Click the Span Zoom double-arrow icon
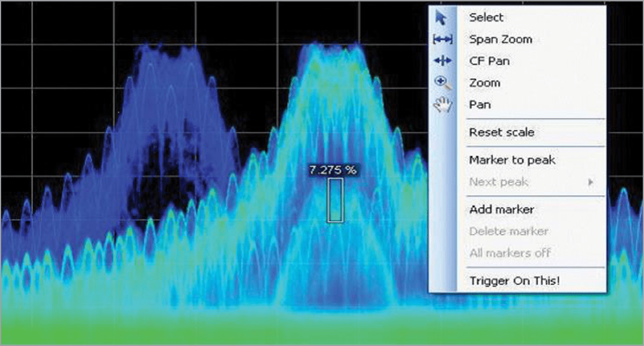Viewport: 644px width, 346px height. pos(441,40)
